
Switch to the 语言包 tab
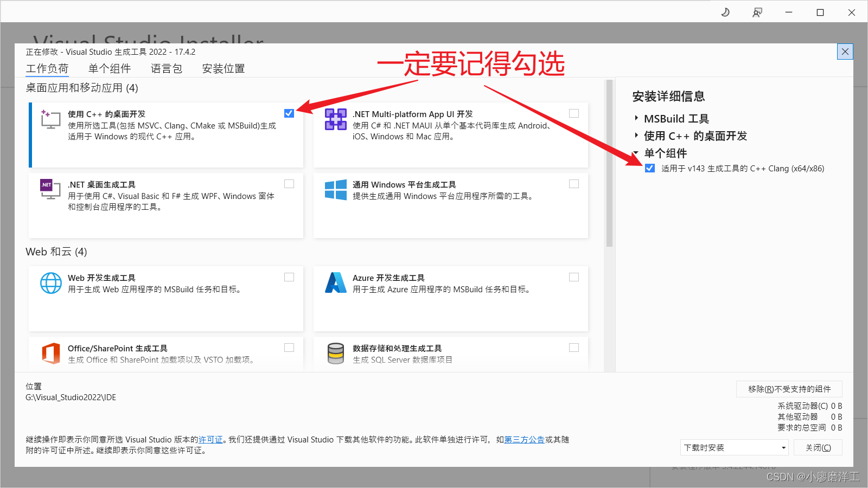pyautogui.click(x=167, y=69)
